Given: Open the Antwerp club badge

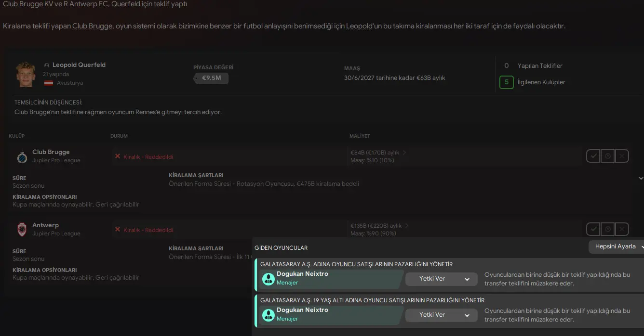Looking at the screenshot, I should click(22, 230).
